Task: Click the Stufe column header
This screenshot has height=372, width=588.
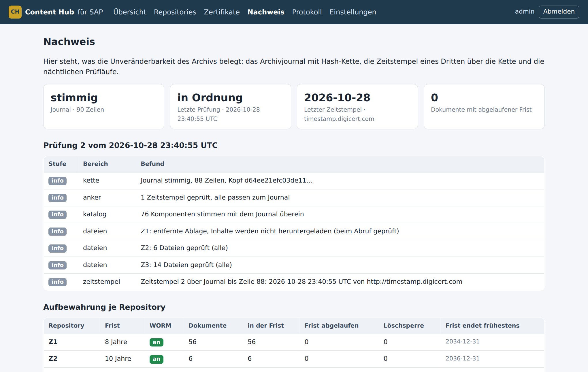Action: [57, 164]
